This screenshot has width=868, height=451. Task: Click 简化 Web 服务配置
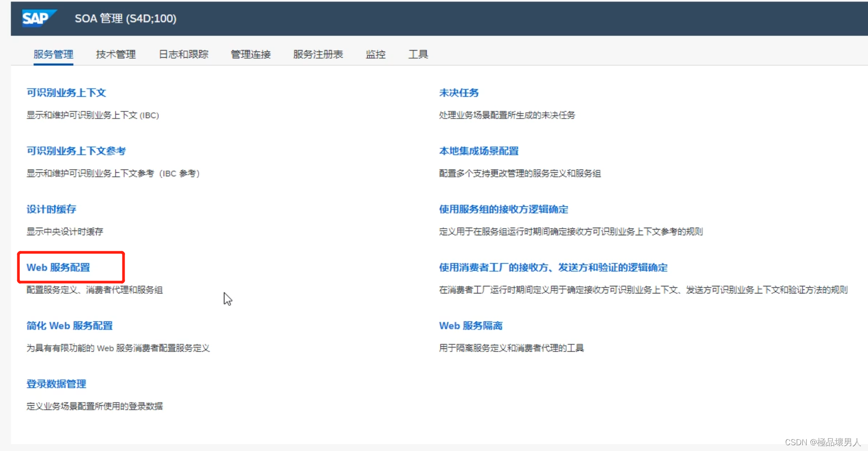[70, 325]
